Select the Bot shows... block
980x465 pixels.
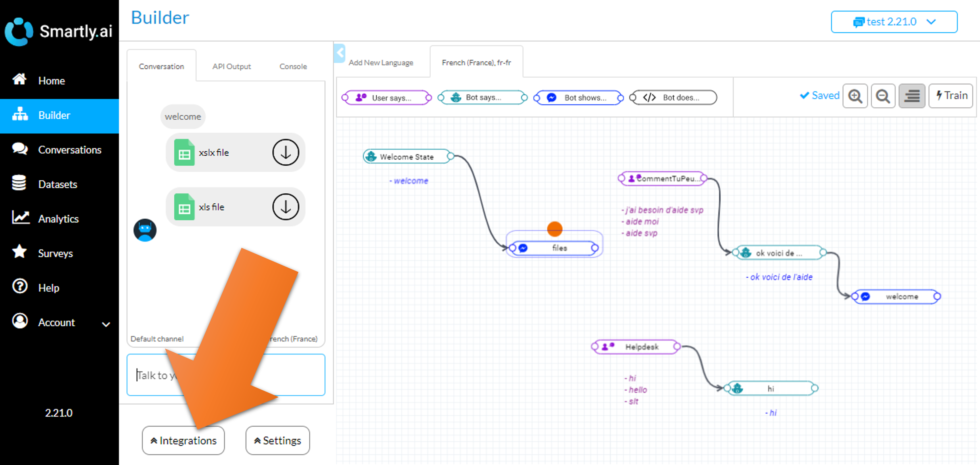click(x=578, y=98)
